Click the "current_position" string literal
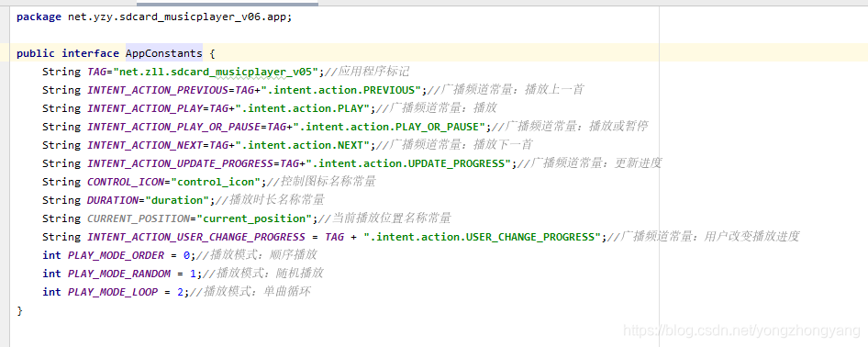Viewport: 868px width, 347px height. (x=254, y=218)
